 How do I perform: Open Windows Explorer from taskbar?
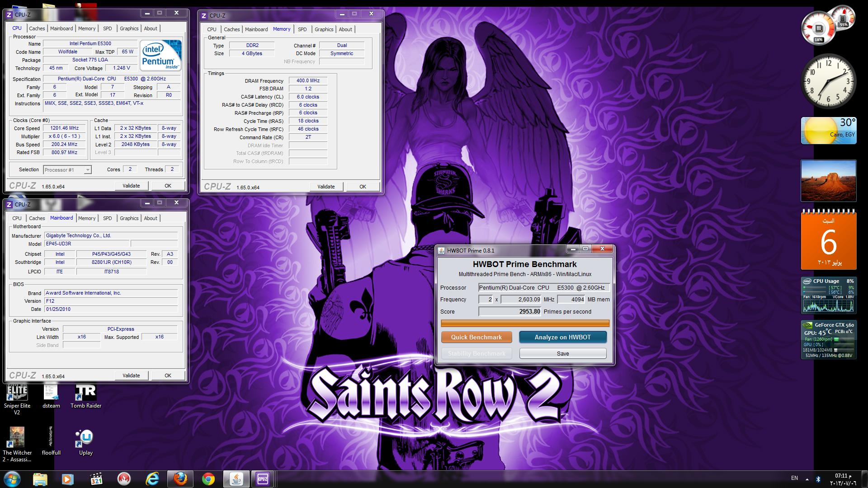[x=40, y=479]
